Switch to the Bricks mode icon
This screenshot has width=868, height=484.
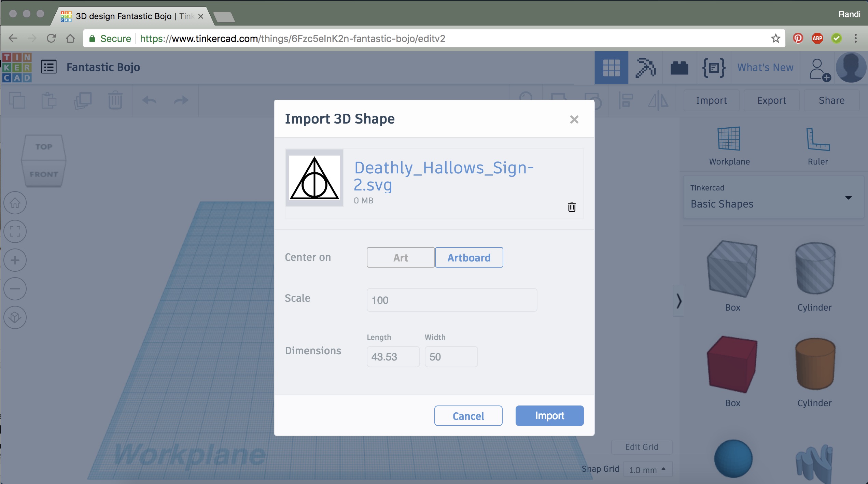[x=679, y=68]
